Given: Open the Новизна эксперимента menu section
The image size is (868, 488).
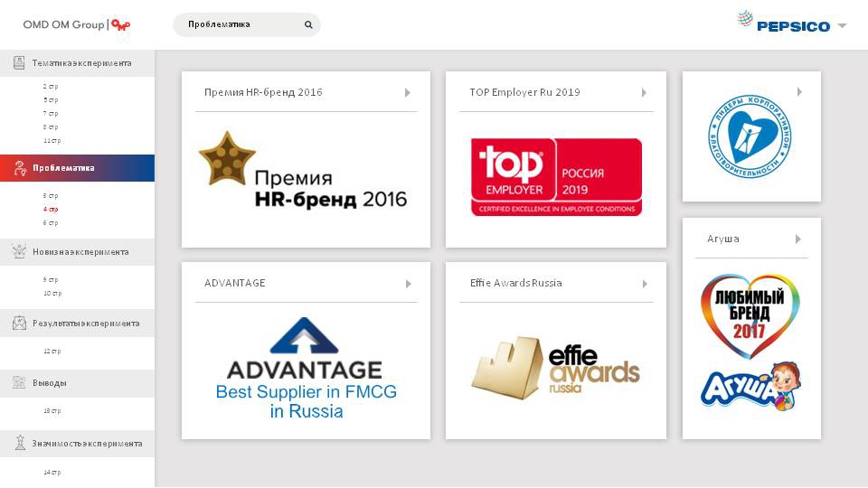Looking at the screenshot, I should (x=78, y=252).
